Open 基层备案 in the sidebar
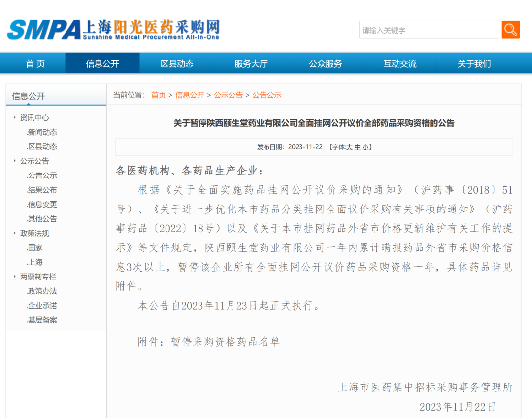 click(x=42, y=320)
